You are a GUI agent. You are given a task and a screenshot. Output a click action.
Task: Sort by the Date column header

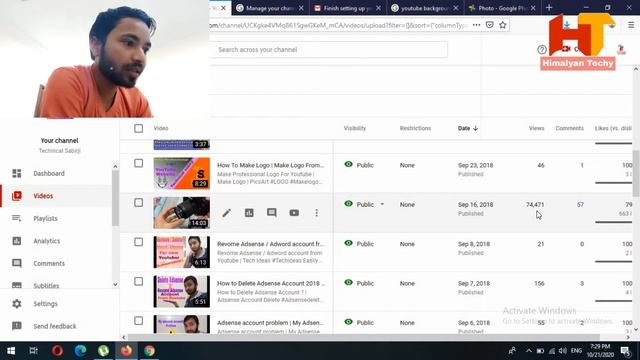468,128
